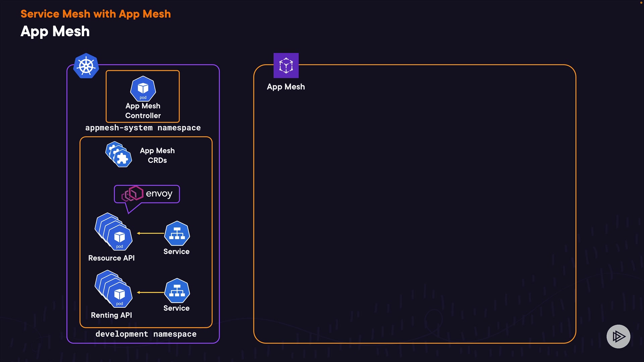This screenshot has height=362, width=644.
Task: Click the envoy logo callout
Action: (x=147, y=194)
